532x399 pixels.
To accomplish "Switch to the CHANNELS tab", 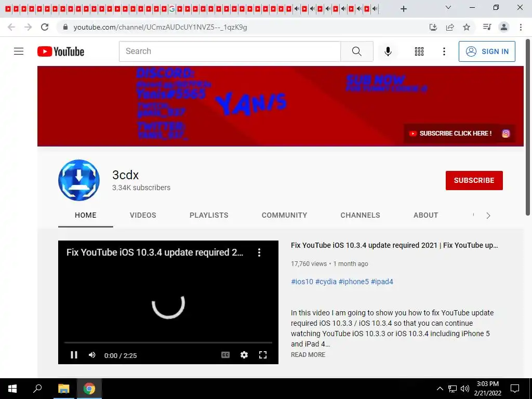I will point(361,215).
